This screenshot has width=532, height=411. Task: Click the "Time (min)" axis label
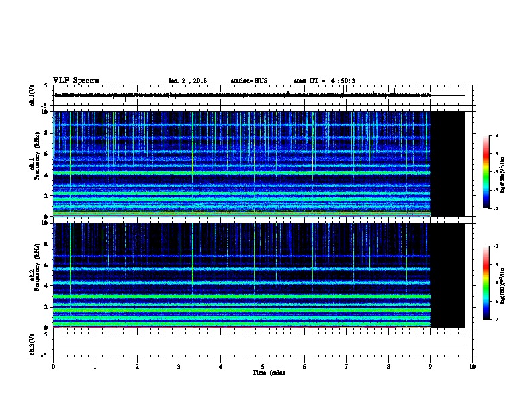269,373
